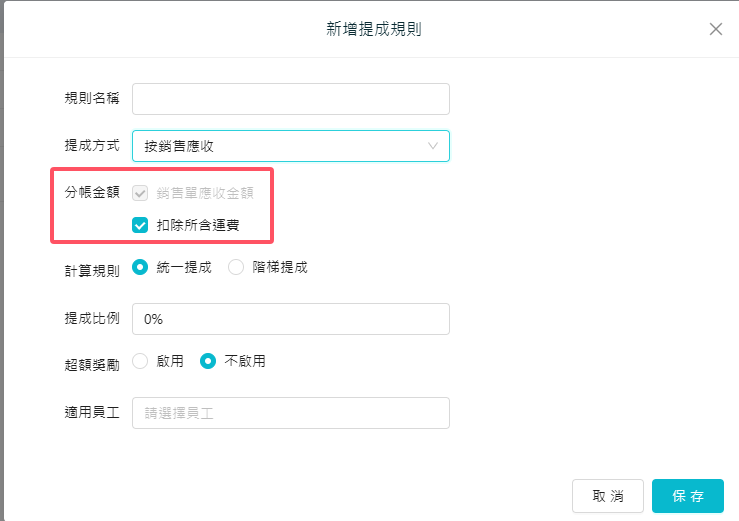The width and height of the screenshot is (739, 521).
Task: Click the 超額獎勵 field label
Action: (91, 364)
